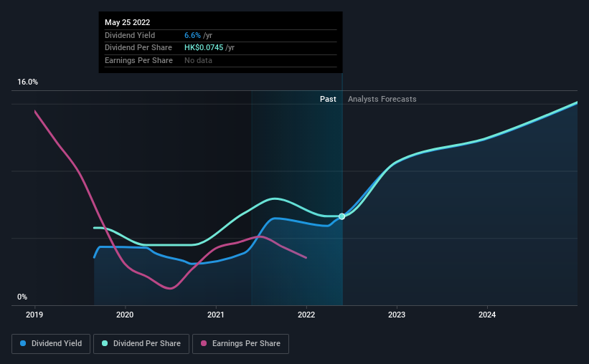Click the tooltip Dividend Per Share row label
This screenshot has width=589, height=364.
[x=138, y=48]
